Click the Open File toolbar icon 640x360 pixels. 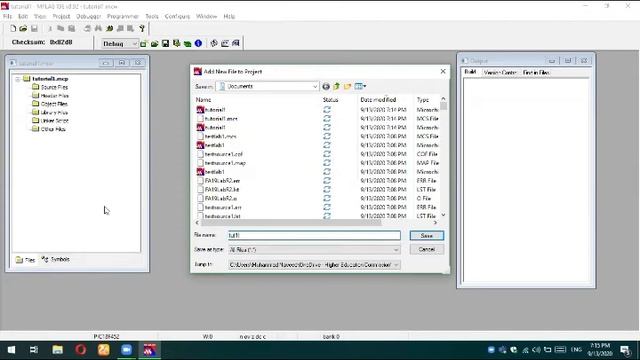point(23,29)
